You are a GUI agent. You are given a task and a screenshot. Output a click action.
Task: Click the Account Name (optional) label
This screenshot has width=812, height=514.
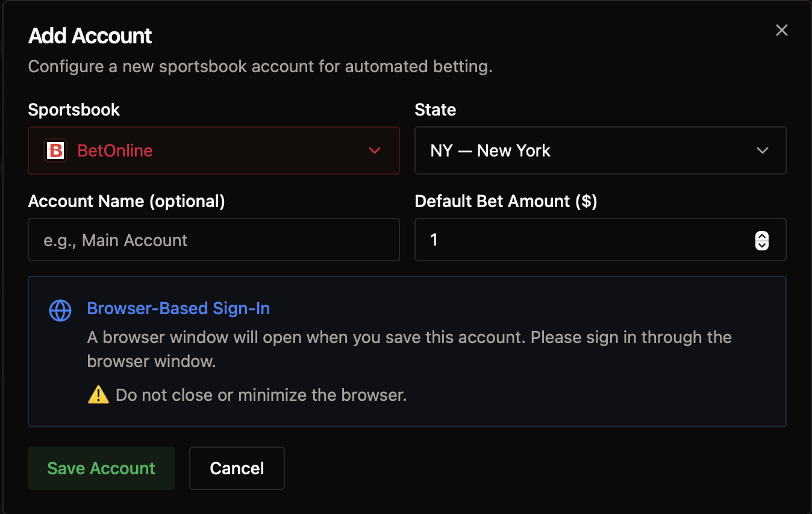tap(126, 201)
